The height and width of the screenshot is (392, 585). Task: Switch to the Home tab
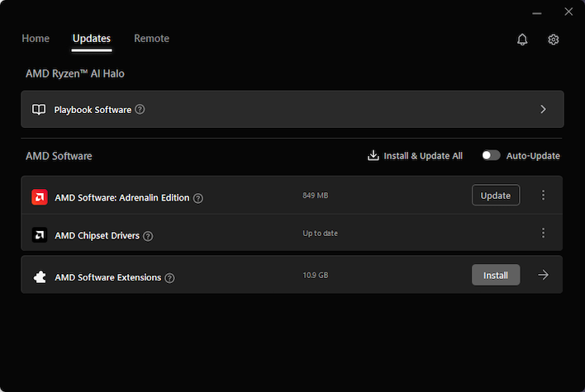click(x=36, y=39)
